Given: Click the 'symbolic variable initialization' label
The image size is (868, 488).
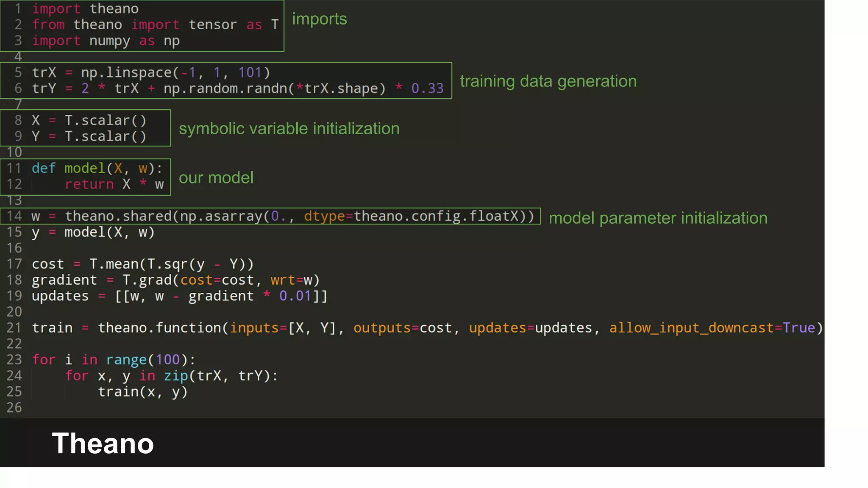Looking at the screenshot, I should pos(289,129).
